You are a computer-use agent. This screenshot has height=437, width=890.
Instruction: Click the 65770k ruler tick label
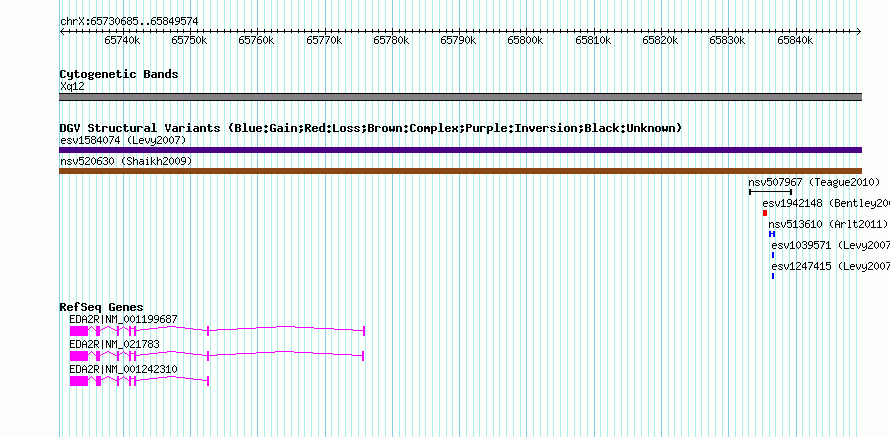pos(324,40)
